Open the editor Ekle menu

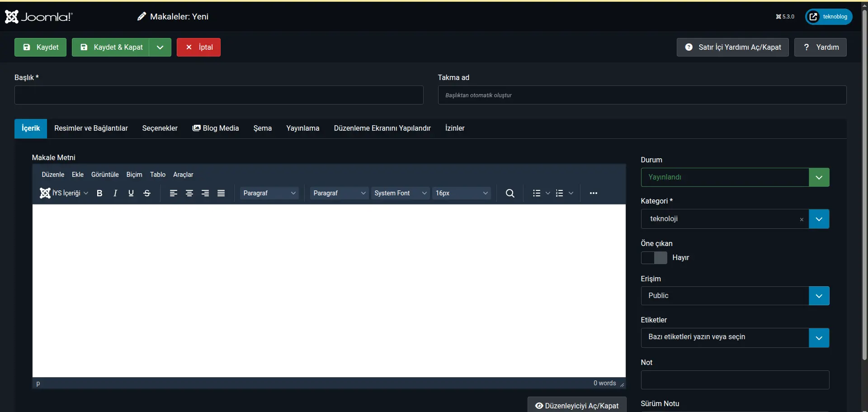[x=78, y=175]
